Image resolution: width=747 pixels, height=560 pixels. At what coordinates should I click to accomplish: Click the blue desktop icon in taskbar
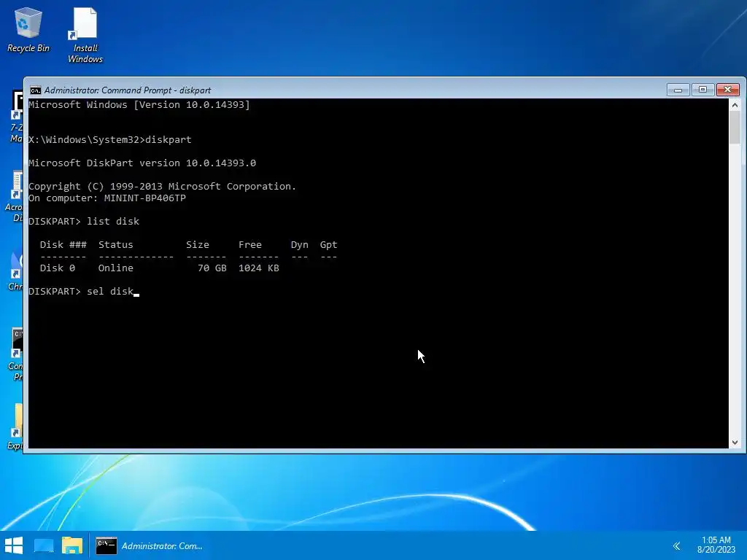[44, 545]
